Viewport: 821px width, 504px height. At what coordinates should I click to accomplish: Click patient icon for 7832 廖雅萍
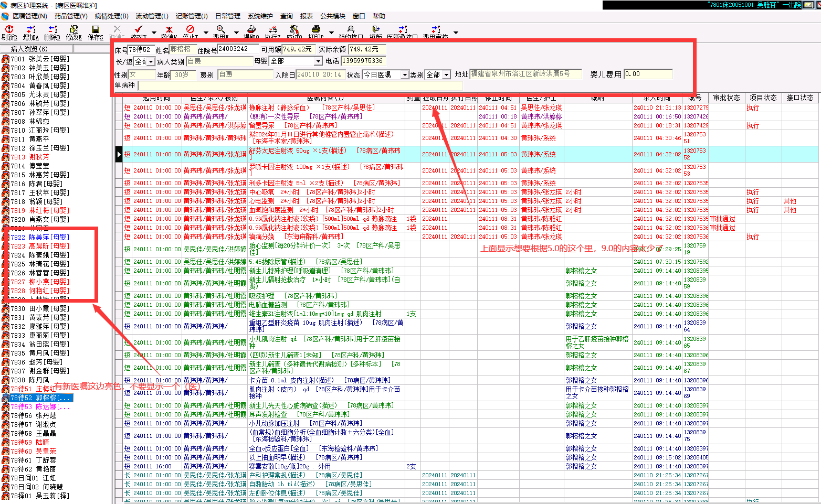[6, 326]
